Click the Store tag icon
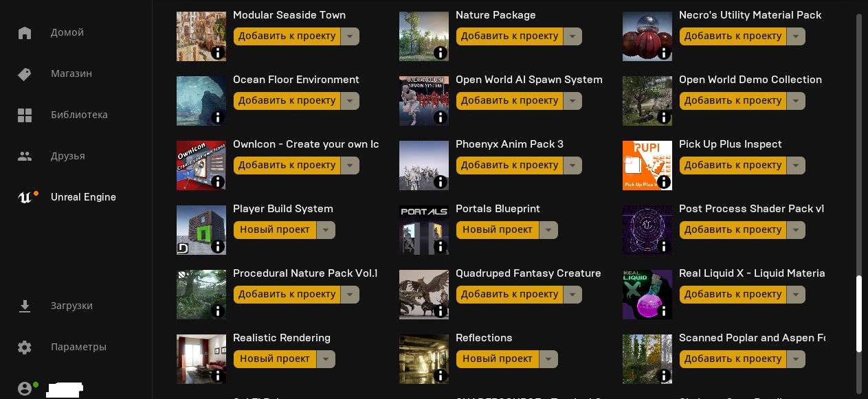Image resolution: width=868 pixels, height=399 pixels. pos(25,73)
